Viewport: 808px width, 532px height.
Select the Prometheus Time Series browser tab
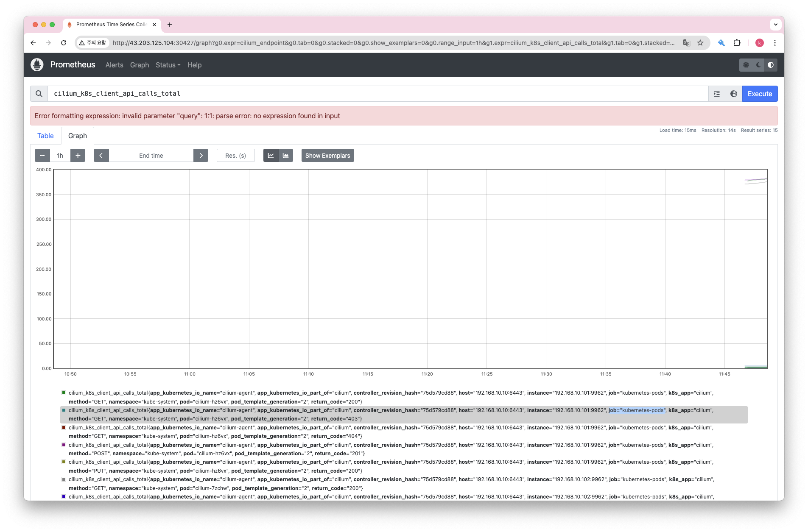(x=112, y=25)
